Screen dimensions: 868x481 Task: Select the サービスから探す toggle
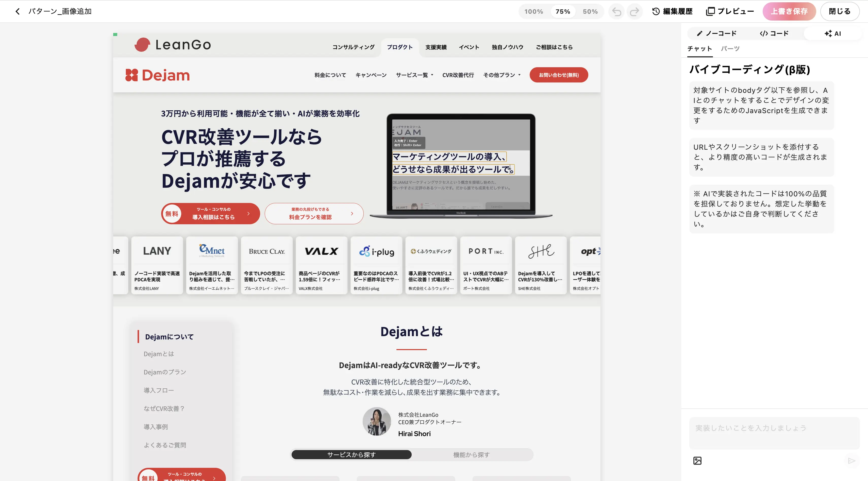[x=351, y=454]
